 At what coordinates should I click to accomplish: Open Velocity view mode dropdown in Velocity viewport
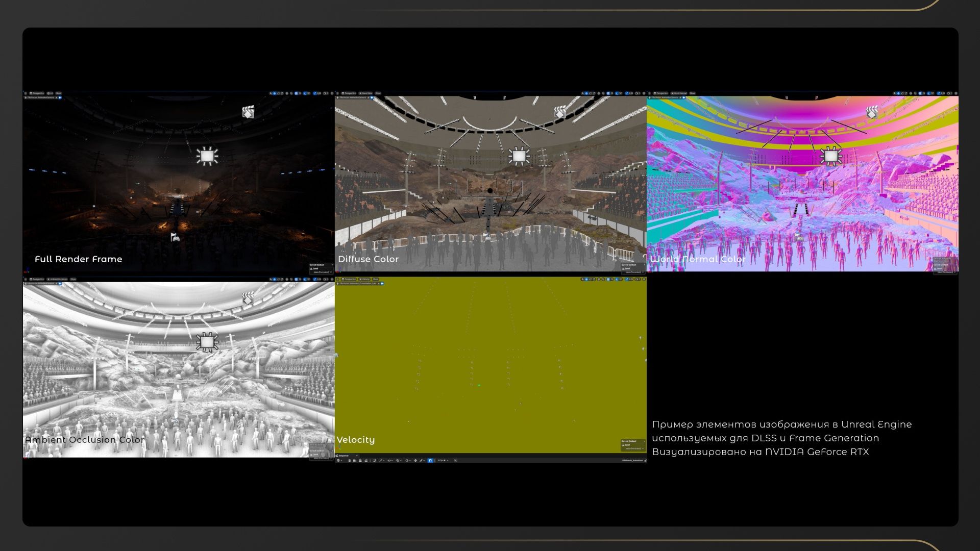coord(365,279)
